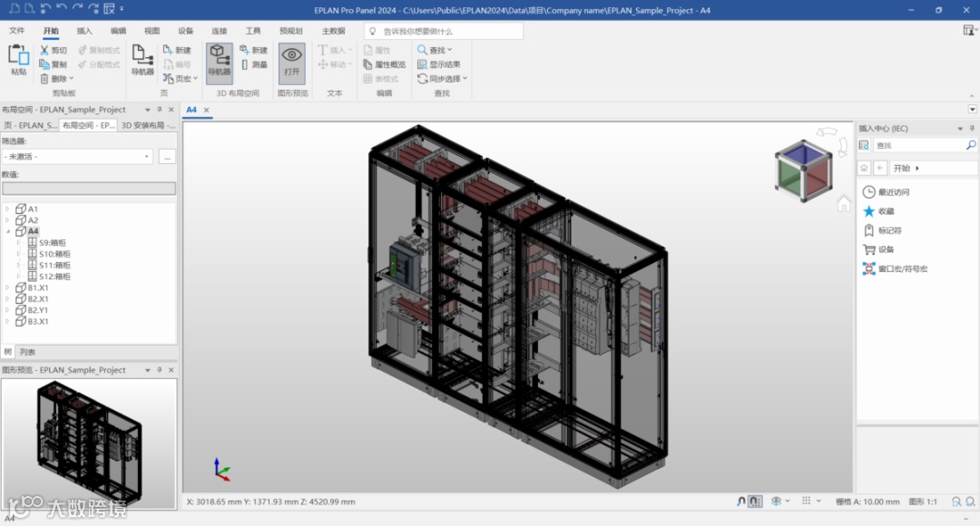Click 同步选择 sync selection
Viewport: 980px width, 526px height.
point(439,79)
